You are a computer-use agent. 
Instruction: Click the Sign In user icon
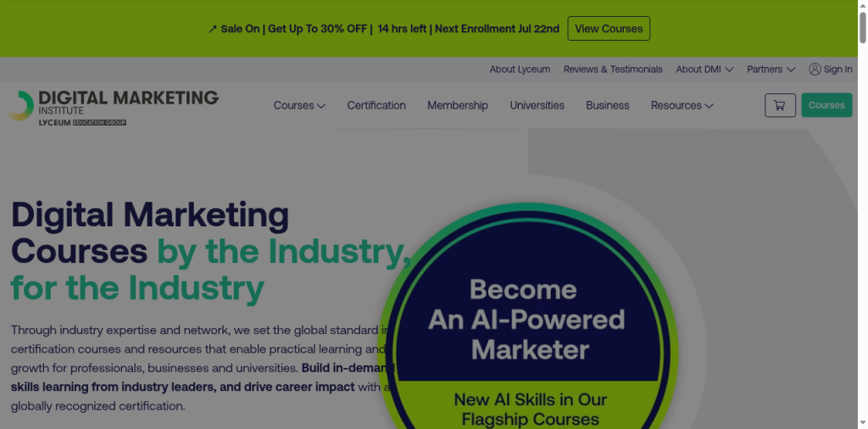click(815, 70)
